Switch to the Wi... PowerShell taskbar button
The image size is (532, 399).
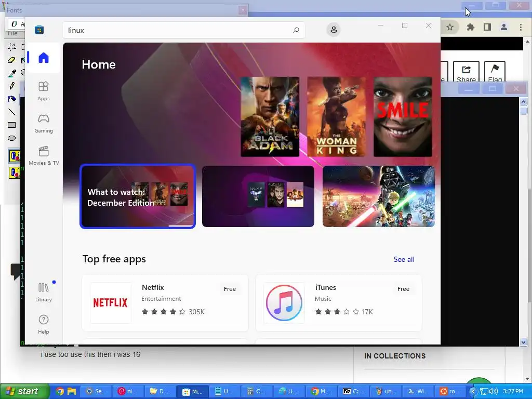point(418,392)
